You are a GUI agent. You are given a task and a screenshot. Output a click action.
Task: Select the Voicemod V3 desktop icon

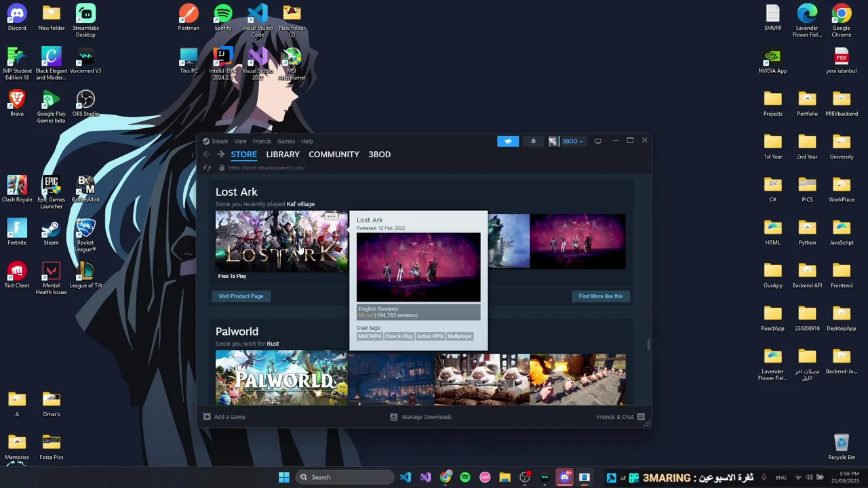85,60
